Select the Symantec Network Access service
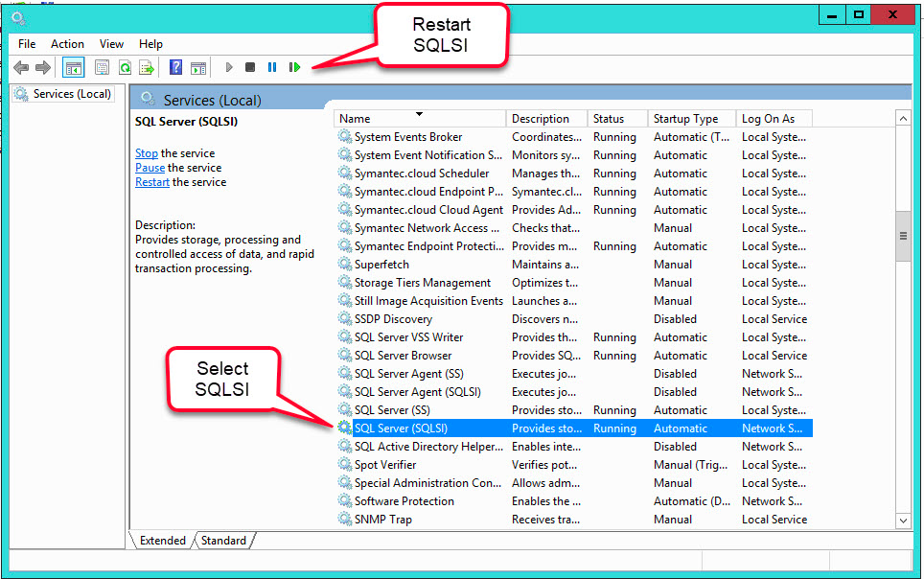924x579 pixels. pos(574,228)
